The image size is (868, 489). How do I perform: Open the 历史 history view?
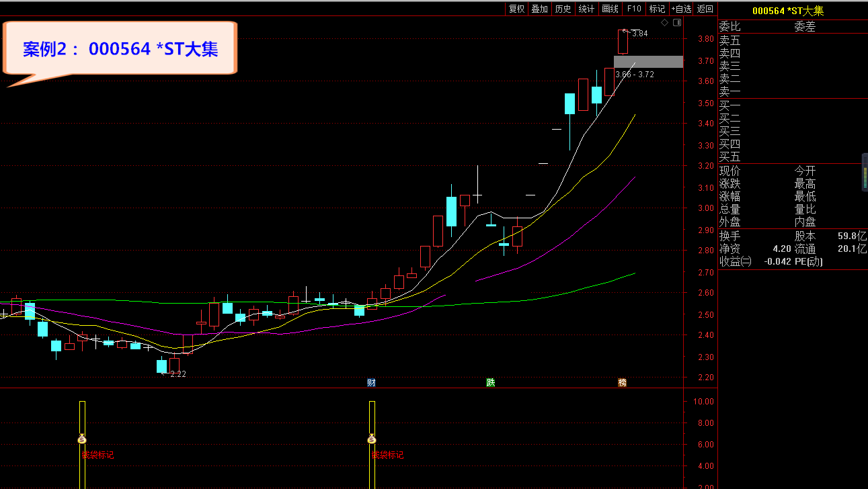click(x=563, y=9)
